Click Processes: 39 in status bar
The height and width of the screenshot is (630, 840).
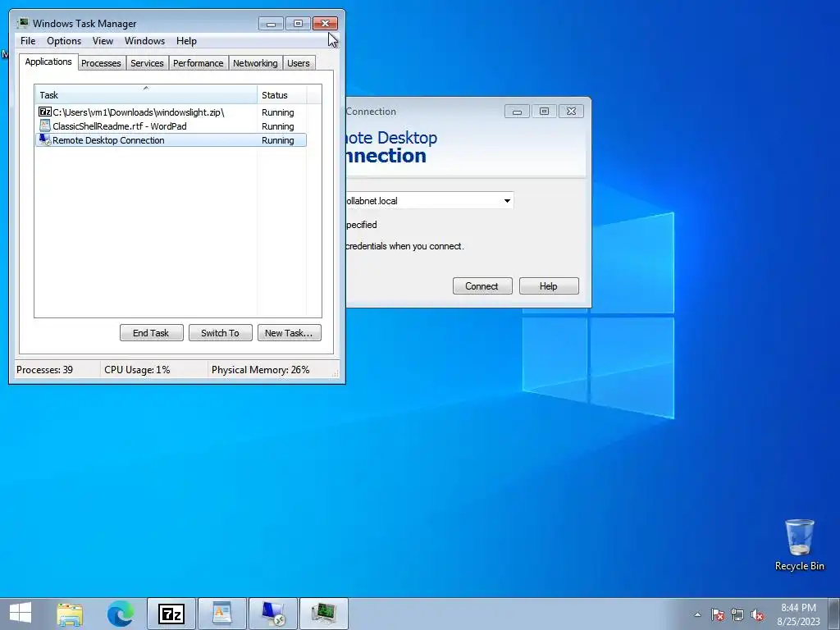44,370
